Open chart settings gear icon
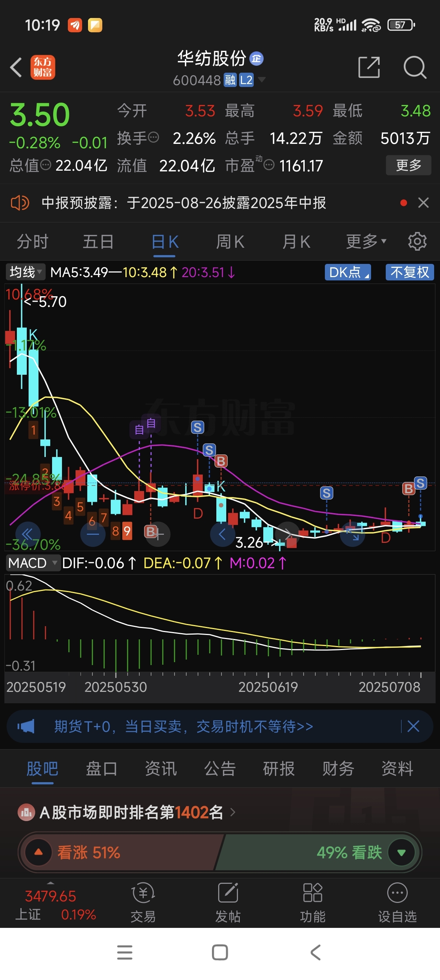This screenshot has width=440, height=980. coord(417,242)
